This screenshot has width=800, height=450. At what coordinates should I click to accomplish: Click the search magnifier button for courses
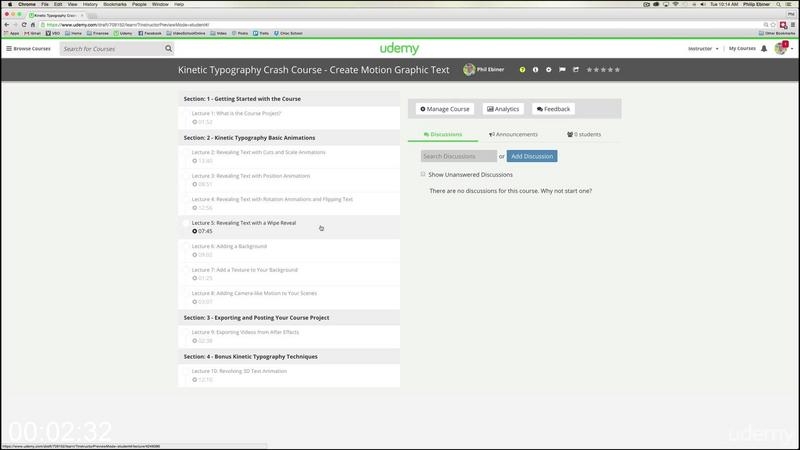168,49
